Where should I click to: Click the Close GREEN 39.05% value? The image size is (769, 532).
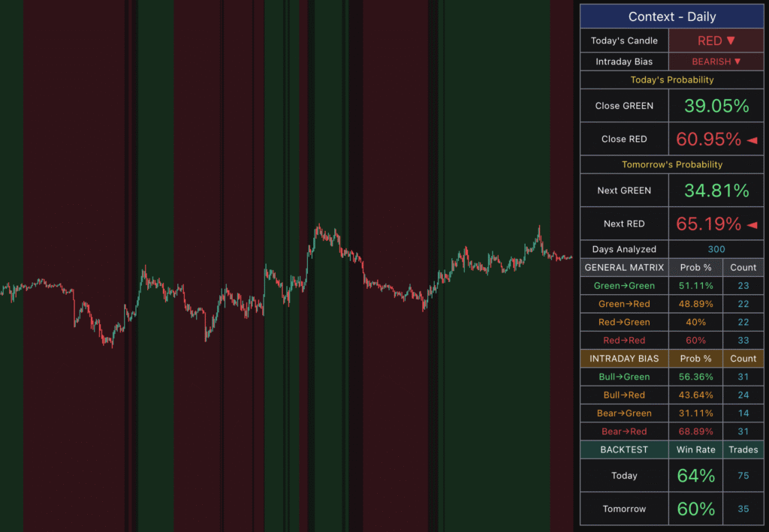point(716,106)
